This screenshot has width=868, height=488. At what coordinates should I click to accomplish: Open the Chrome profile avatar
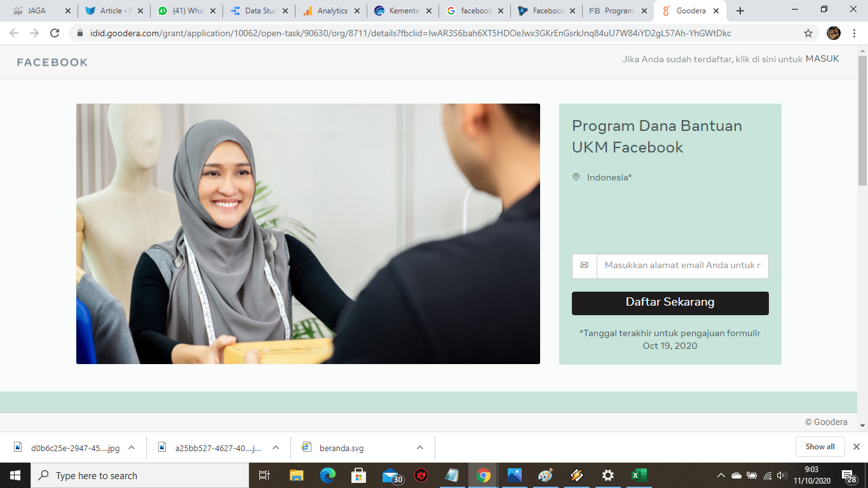pyautogui.click(x=834, y=33)
